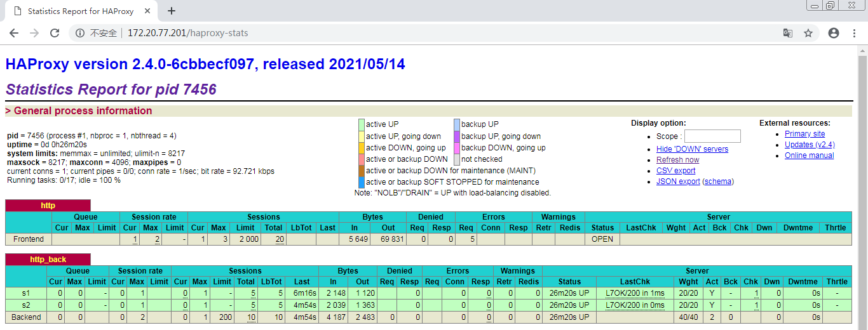Reload the haproxy-stats page
The image size is (868, 330).
coord(55,33)
